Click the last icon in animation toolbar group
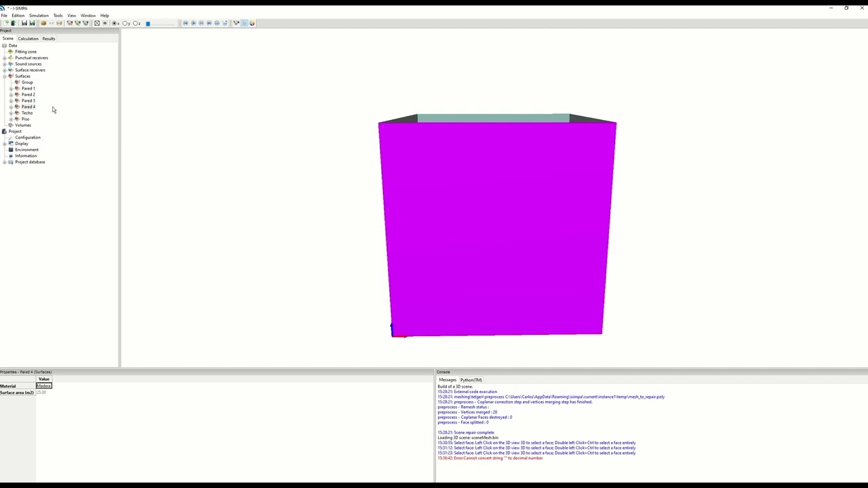This screenshot has width=868, height=488. tap(225, 23)
